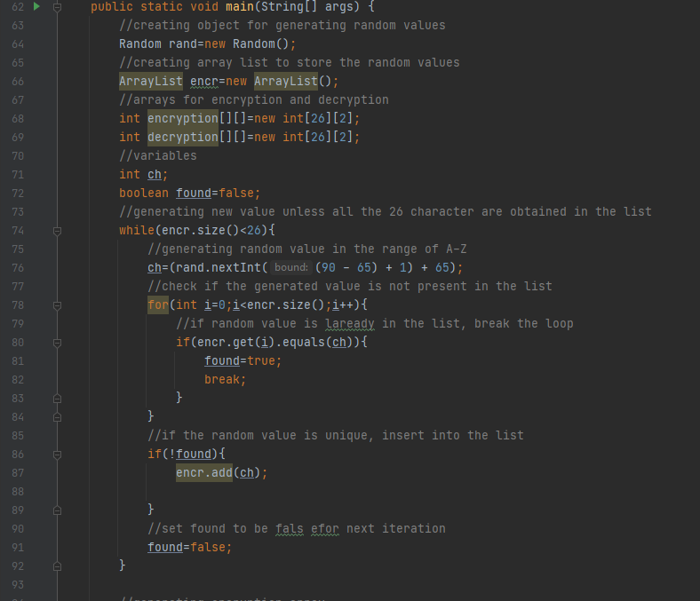700x601 pixels.
Task: Click highlighted 'encr.add' call
Action: [204, 472]
